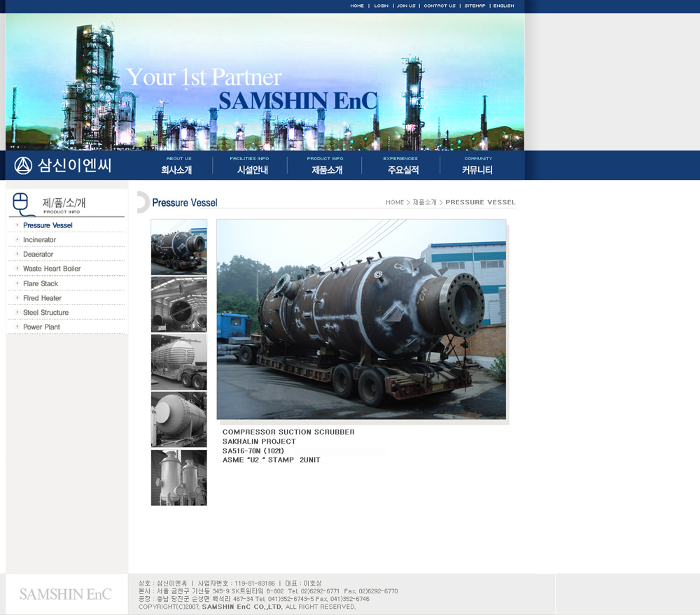Screen dimensions: 700x615
Task: Select the first pressure vessel thumbnail
Action: coord(178,247)
